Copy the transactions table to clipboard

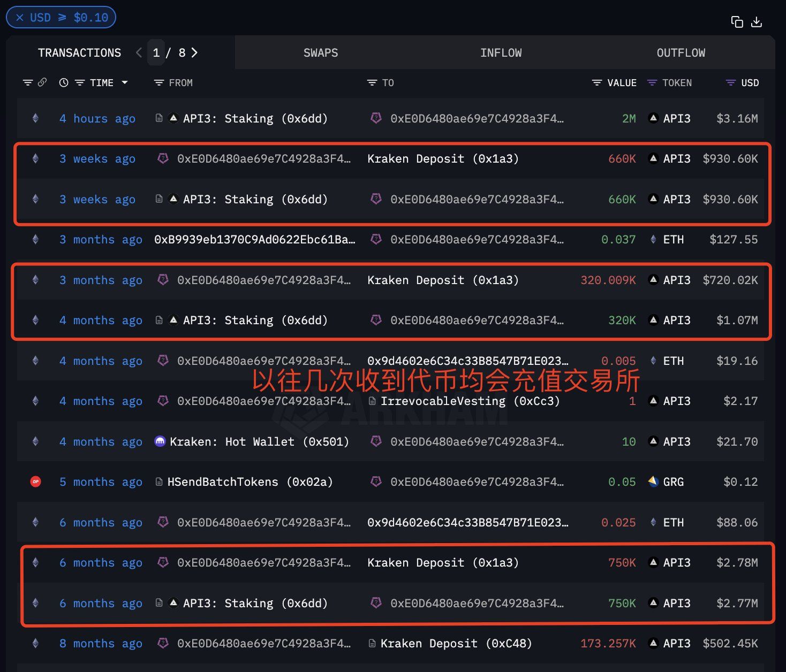click(737, 22)
